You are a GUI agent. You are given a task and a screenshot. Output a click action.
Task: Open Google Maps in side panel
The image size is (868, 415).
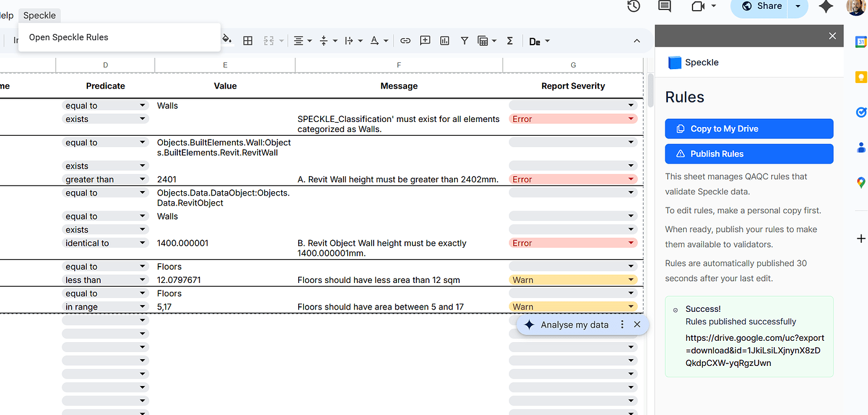point(860,182)
